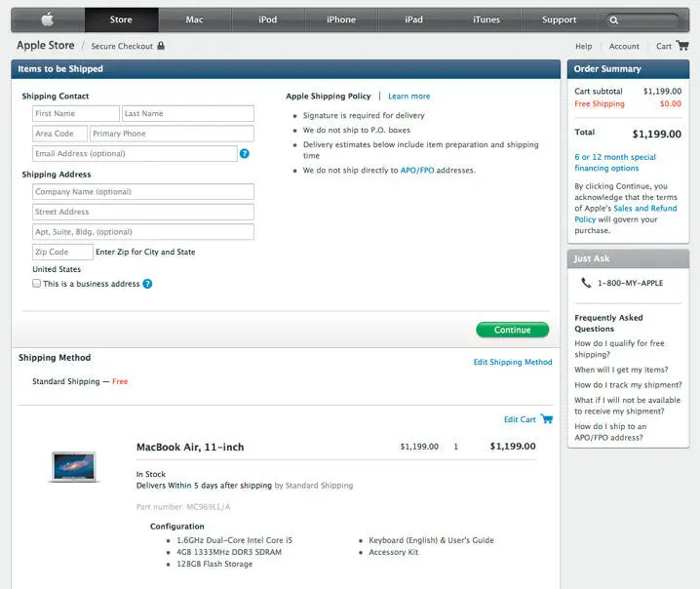Open the Cart via the header cart icon
The image size is (700, 589).
pos(682,46)
